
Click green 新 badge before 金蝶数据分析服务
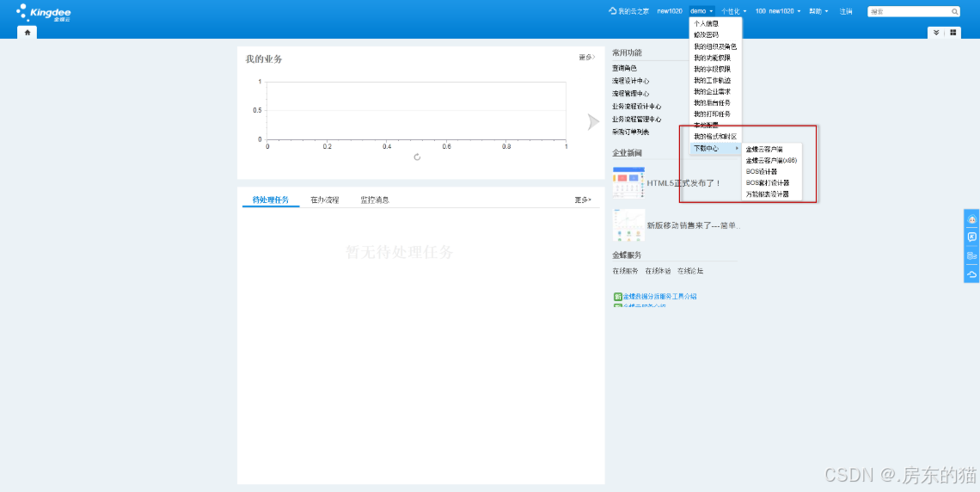click(x=617, y=297)
